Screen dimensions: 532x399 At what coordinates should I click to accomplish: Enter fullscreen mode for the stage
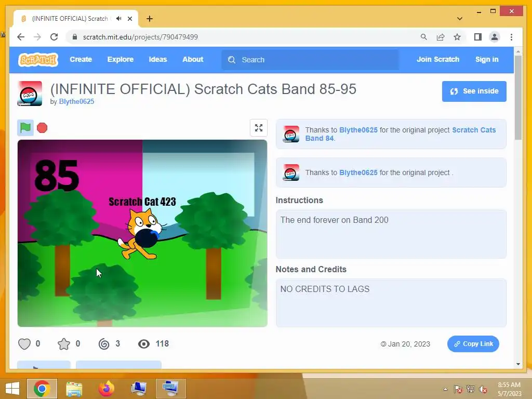pos(259,128)
